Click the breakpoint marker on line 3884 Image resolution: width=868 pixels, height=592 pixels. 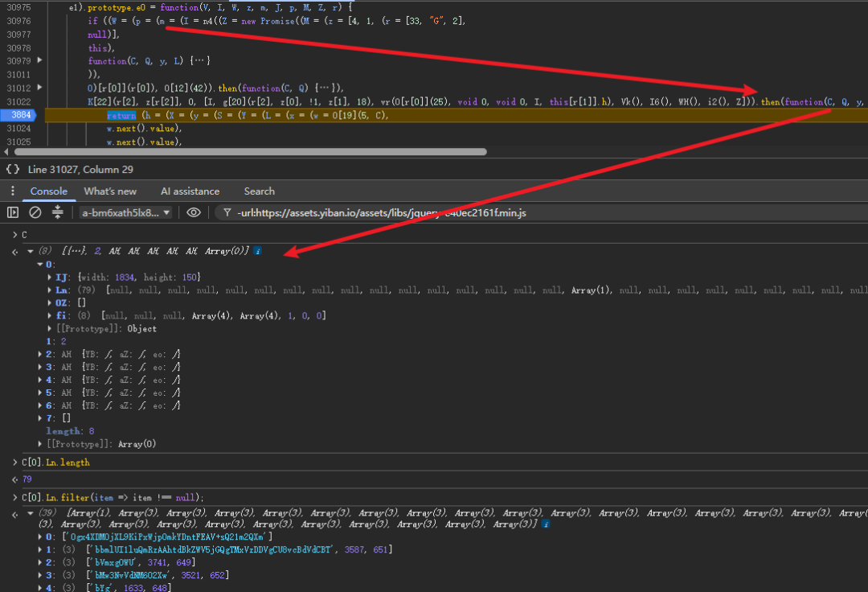point(18,115)
